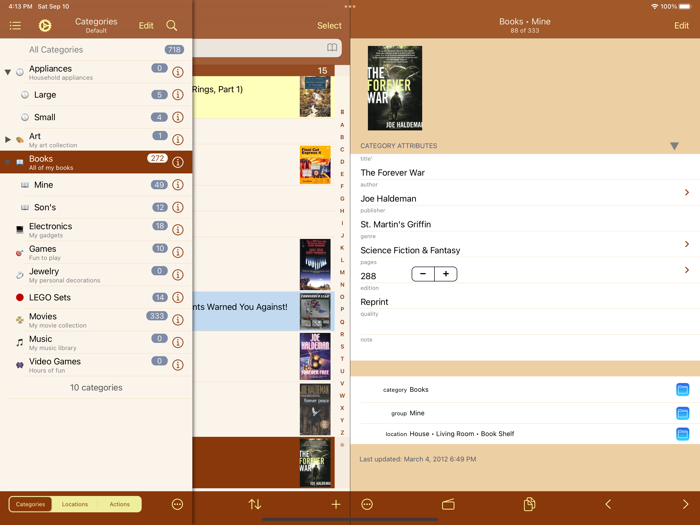Select Forever Peace book thumbnail
This screenshot has height=525, width=700.
coord(315,409)
